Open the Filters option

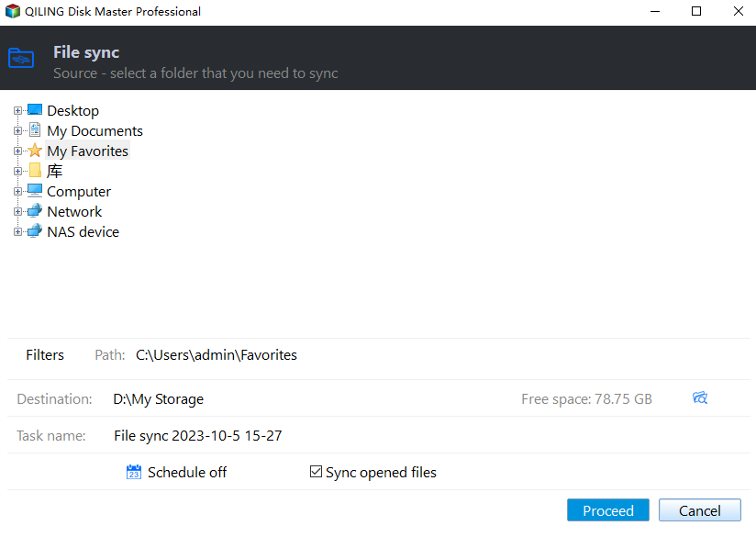(x=45, y=355)
